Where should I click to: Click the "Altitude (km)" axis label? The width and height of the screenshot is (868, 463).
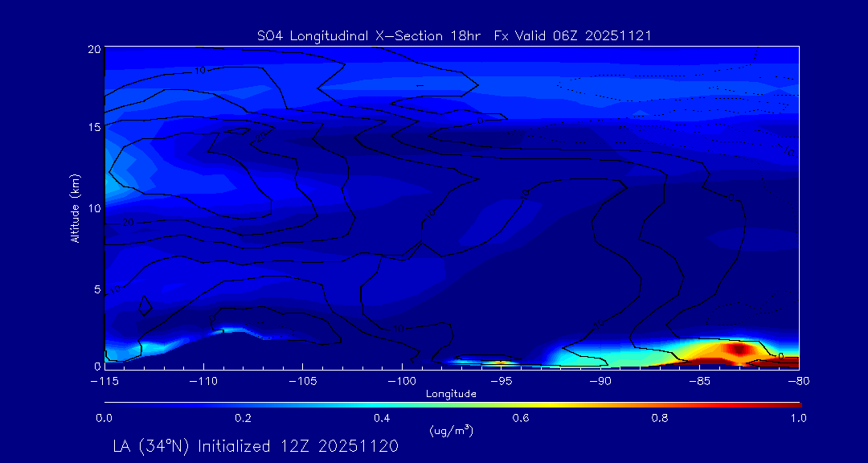(75, 209)
